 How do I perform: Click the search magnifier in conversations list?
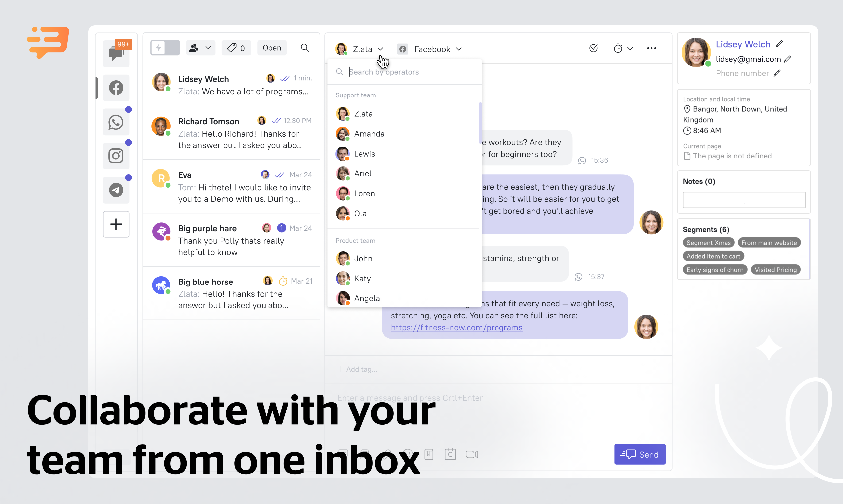click(x=305, y=48)
